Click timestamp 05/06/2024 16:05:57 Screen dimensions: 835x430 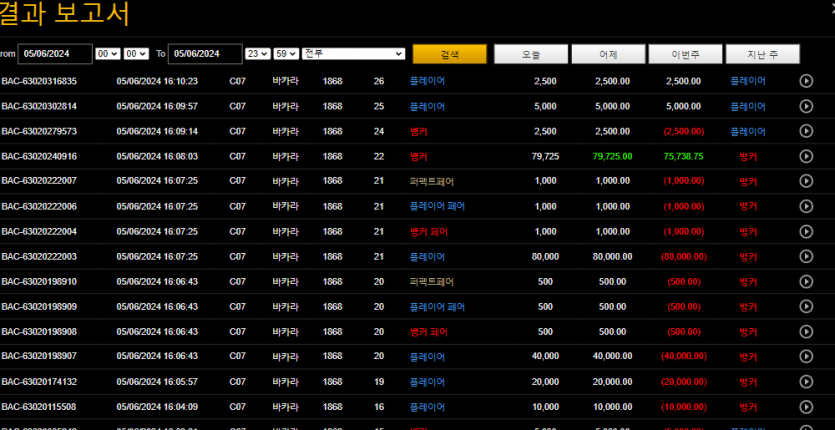(157, 382)
